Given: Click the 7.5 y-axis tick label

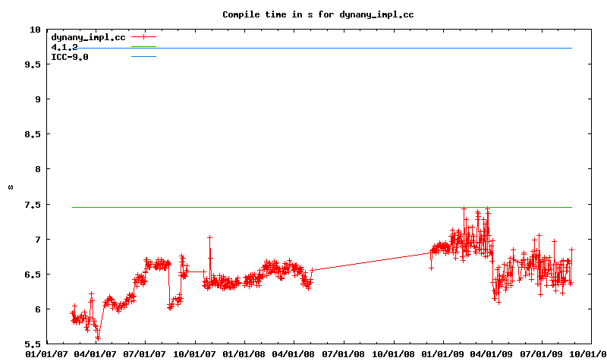Looking at the screenshot, I should tap(33, 204).
